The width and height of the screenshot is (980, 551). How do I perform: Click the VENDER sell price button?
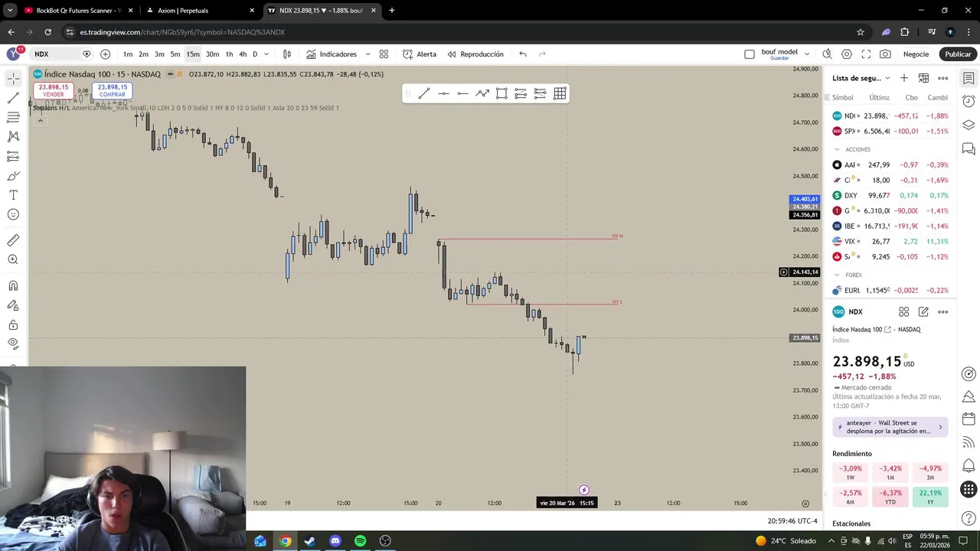54,90
